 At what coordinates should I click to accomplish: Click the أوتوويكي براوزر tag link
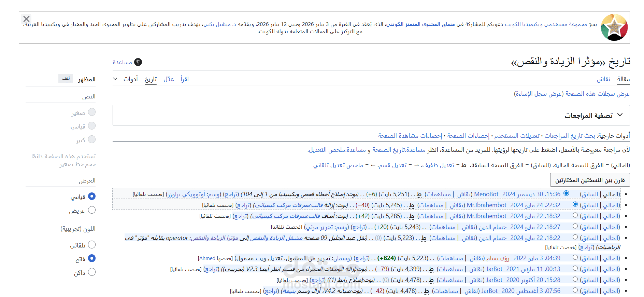pyautogui.click(x=187, y=194)
